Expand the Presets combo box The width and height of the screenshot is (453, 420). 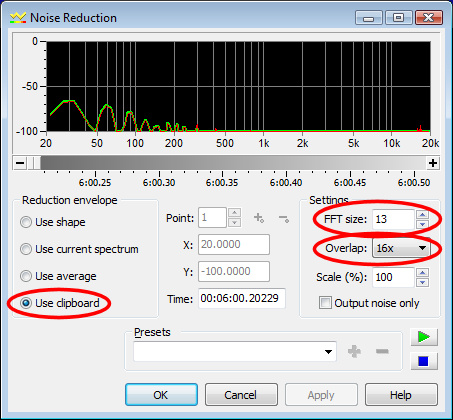coord(235,351)
